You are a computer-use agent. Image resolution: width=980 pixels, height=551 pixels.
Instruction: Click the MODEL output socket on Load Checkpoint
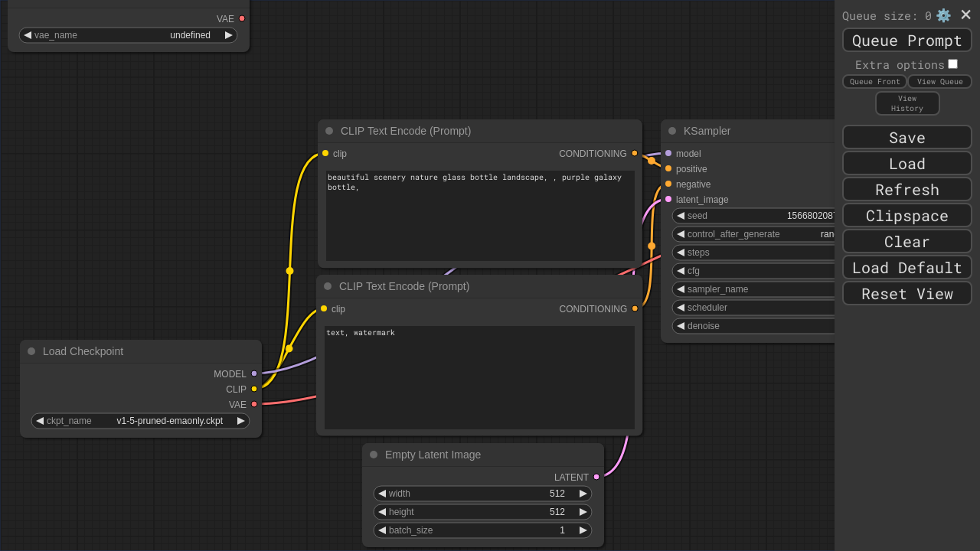(254, 373)
